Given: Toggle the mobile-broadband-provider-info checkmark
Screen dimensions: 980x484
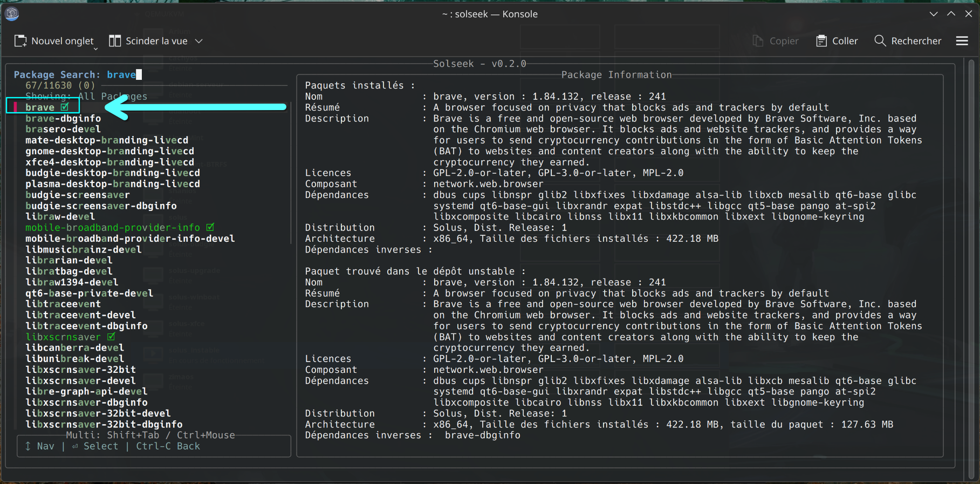Looking at the screenshot, I should click(x=210, y=228).
